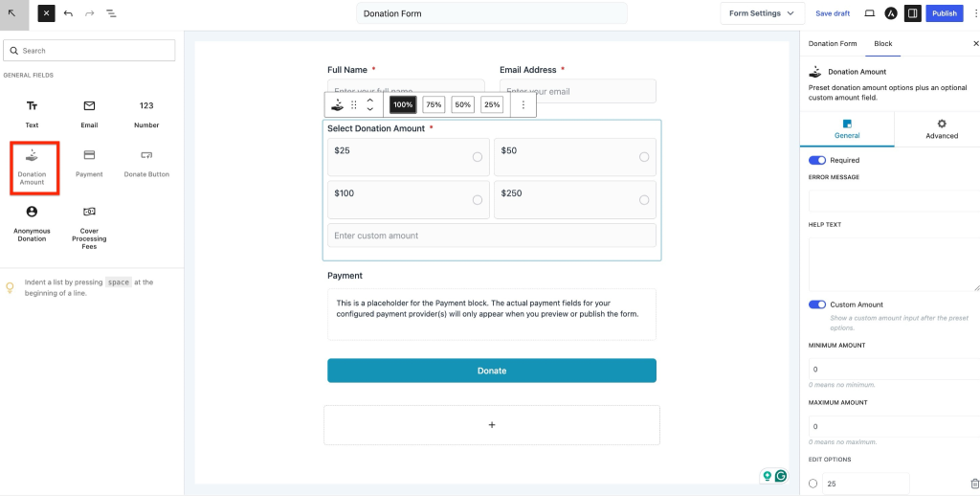This screenshot has height=496, width=980.
Task: Open the device preview laptop icon
Action: coord(869,13)
